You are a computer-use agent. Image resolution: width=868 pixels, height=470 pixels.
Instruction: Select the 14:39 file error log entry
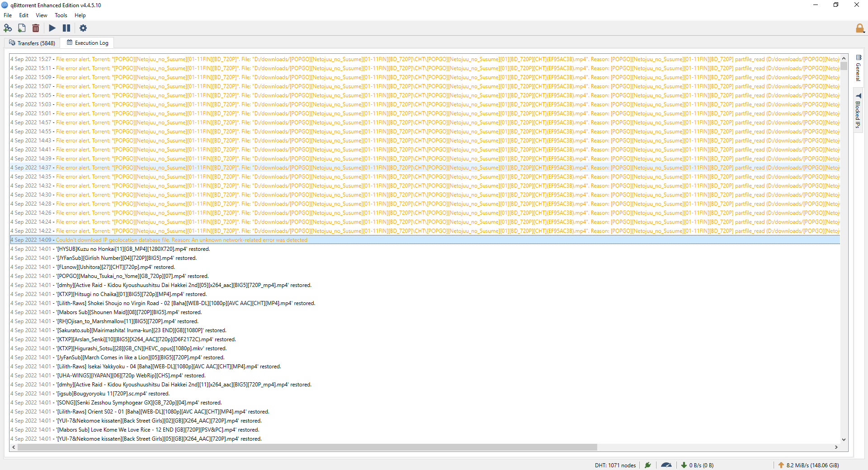point(425,159)
